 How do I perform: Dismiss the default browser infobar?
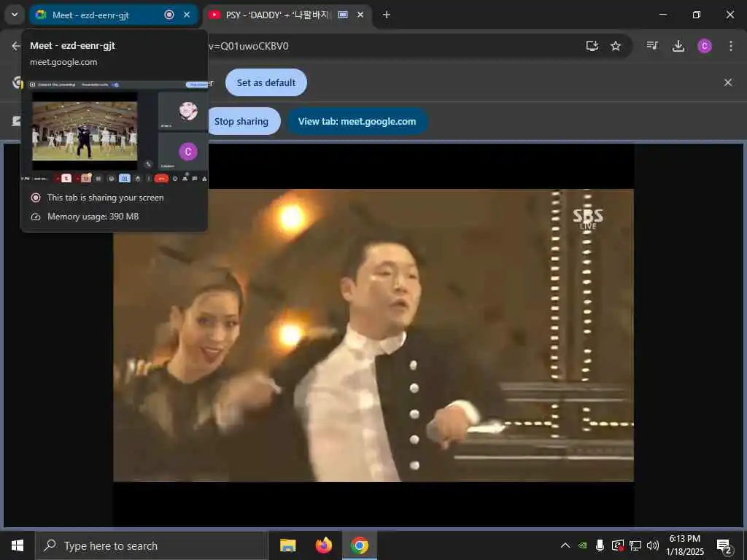(x=728, y=82)
